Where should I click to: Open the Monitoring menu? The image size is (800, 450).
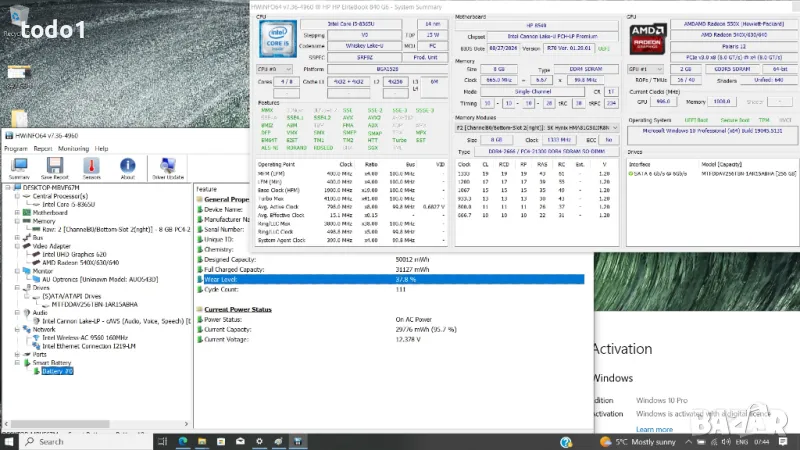[73, 147]
